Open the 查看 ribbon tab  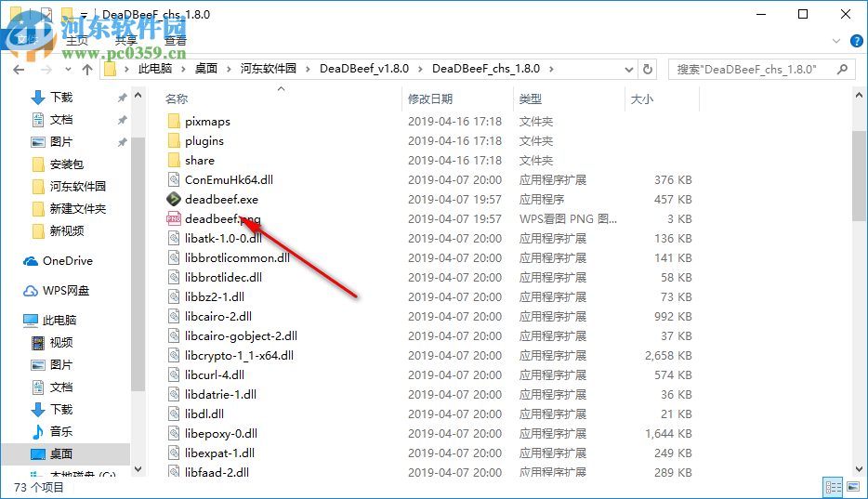tap(176, 40)
